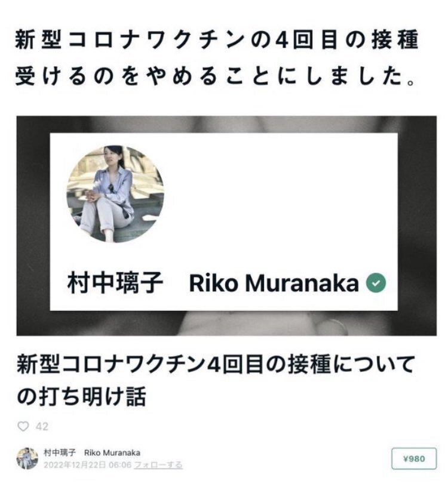The image size is (448, 493).
Task: Click blank white area of the profile card
Action: coord(280,201)
